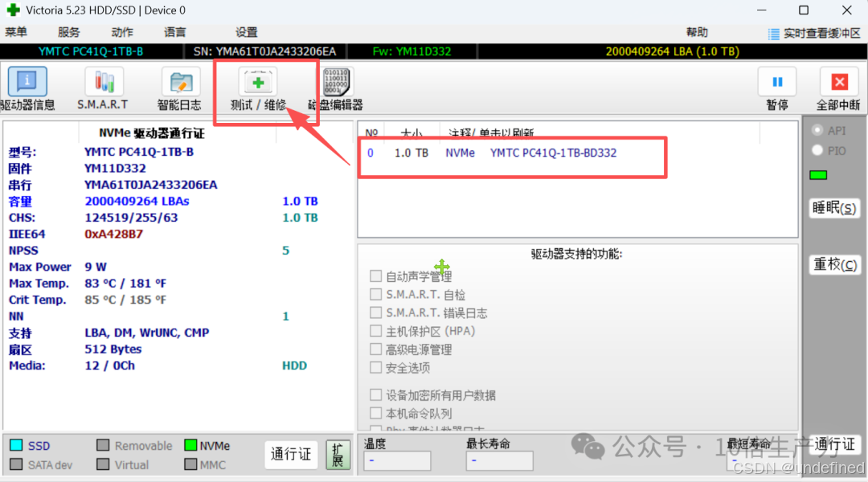Click the Victoria green cross title icon
Image resolution: width=868 pixels, height=482 pixels.
click(14, 10)
